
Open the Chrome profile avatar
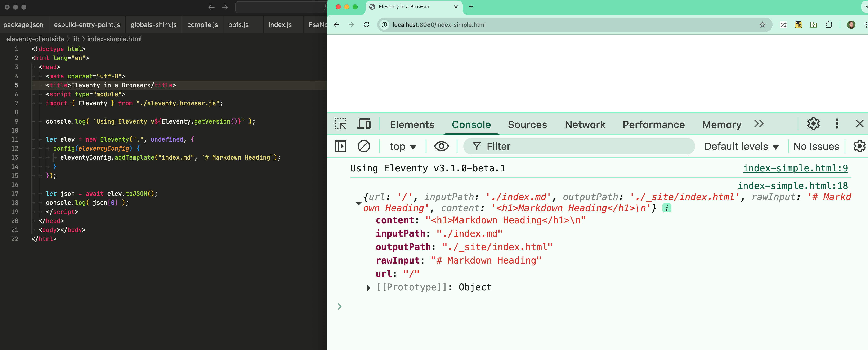click(851, 24)
